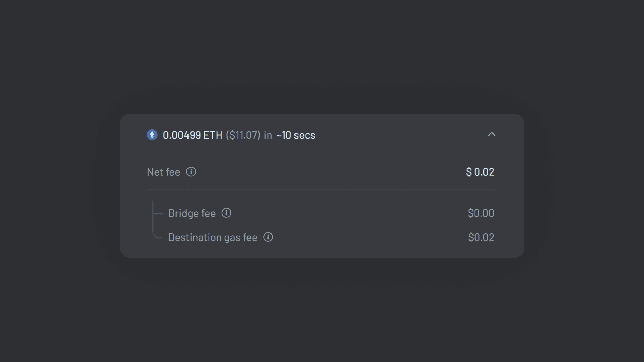Click the Ethereum logo icon
This screenshot has width=644, height=362.
point(152,135)
